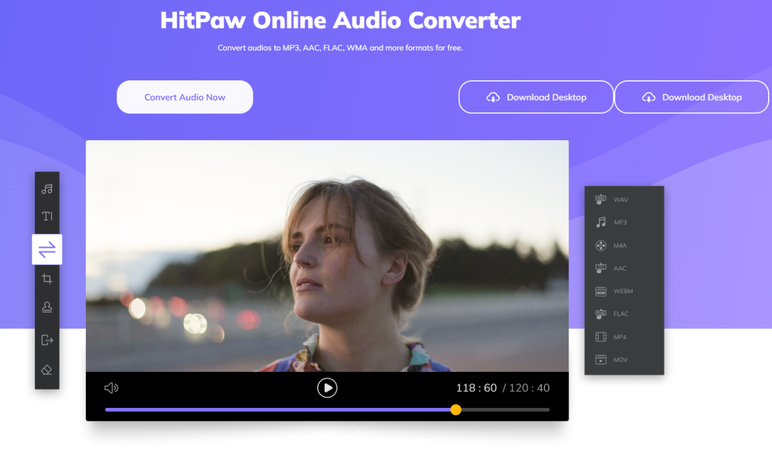
Task: Select the music notes tool in left toolbar
Action: [x=47, y=189]
